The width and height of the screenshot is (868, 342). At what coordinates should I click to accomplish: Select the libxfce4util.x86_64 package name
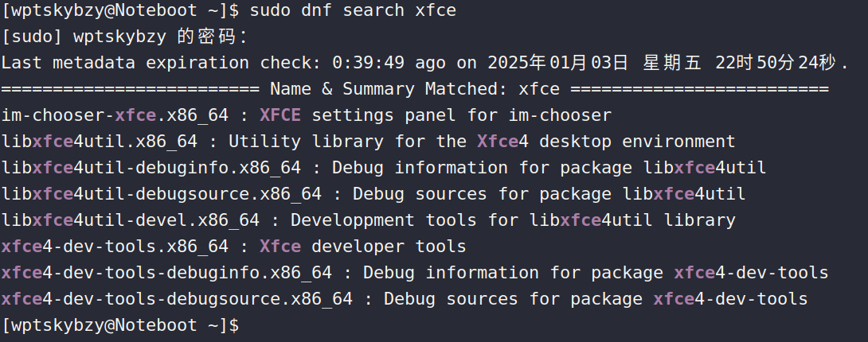point(100,142)
